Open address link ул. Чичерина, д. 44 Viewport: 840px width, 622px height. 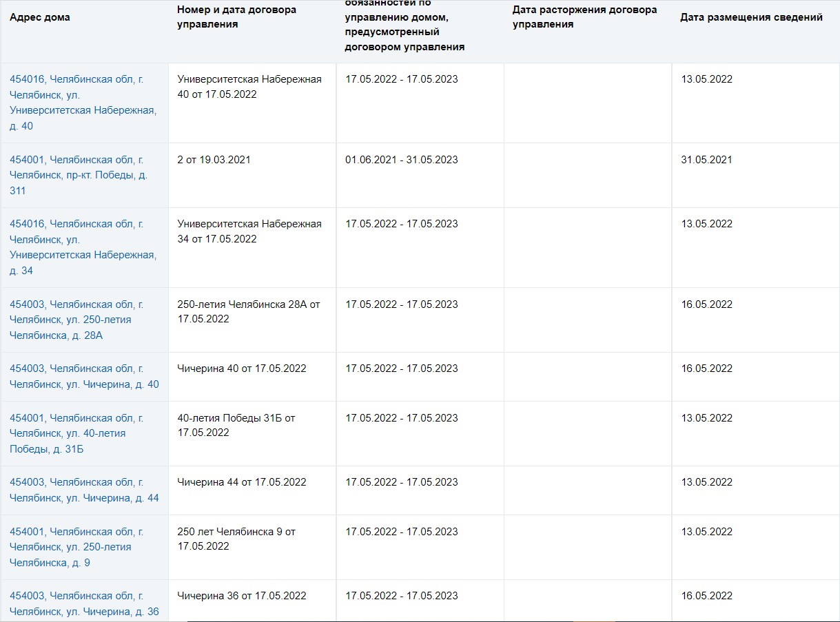click(x=84, y=490)
